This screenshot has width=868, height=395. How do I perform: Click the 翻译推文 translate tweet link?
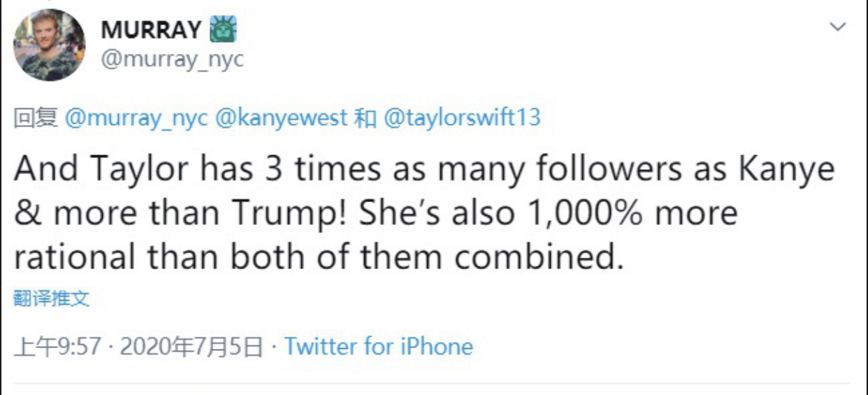tap(52, 299)
